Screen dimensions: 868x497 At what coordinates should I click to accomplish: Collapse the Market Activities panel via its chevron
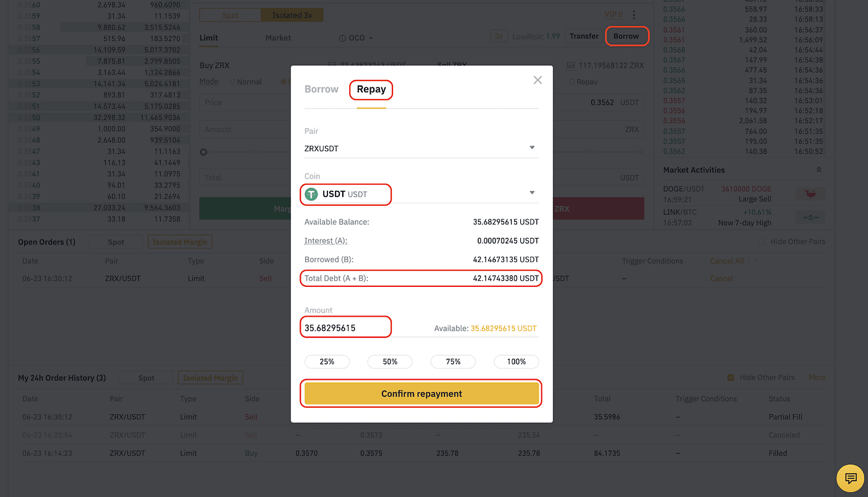(818, 169)
